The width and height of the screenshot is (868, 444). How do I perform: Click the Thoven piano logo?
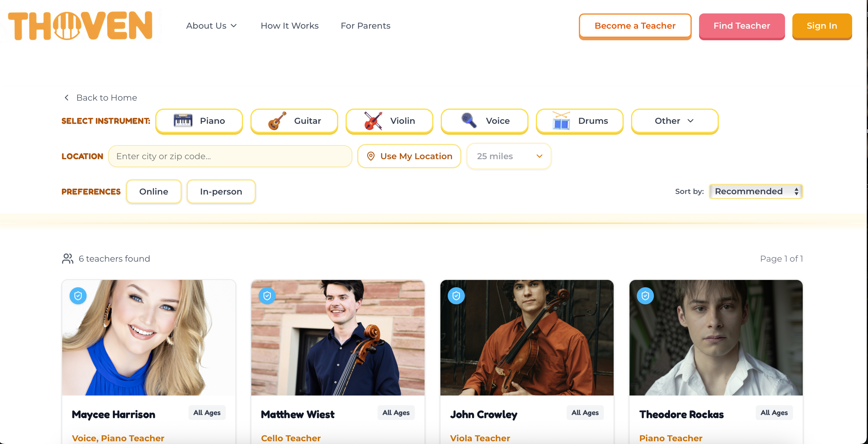80,26
